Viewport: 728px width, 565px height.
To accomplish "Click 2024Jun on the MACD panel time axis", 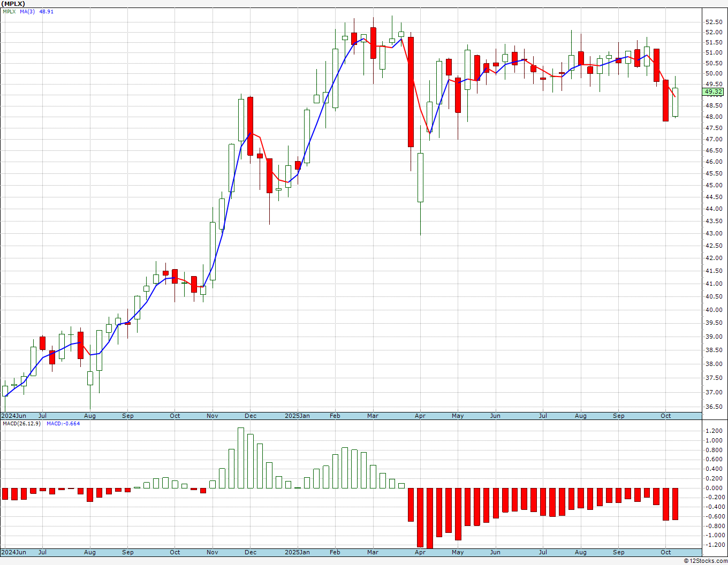I will [13, 552].
